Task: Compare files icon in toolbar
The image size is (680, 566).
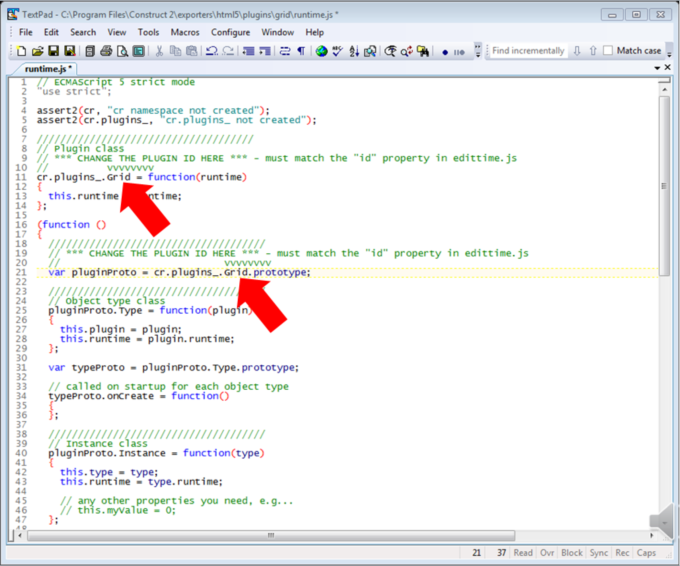Action: click(x=370, y=51)
